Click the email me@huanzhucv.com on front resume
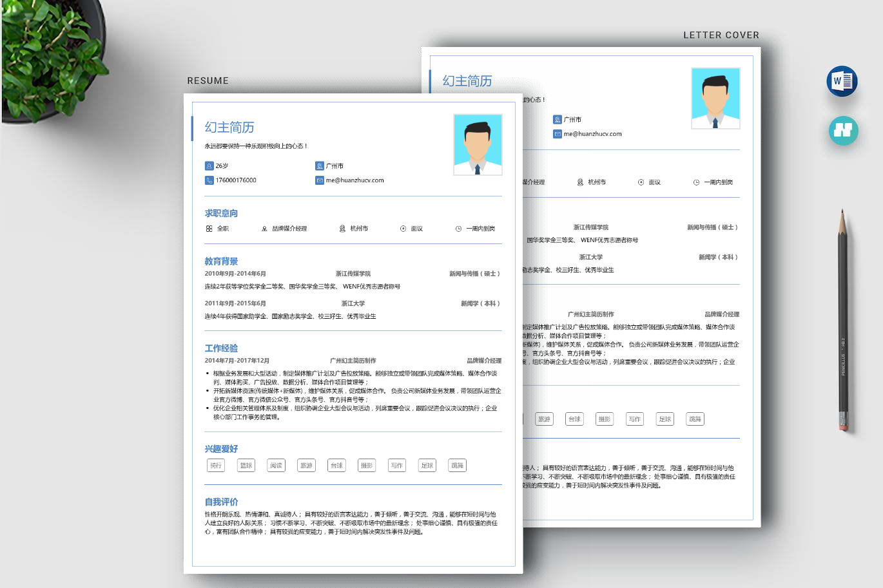Viewport: 883px width, 588px height. (x=354, y=180)
